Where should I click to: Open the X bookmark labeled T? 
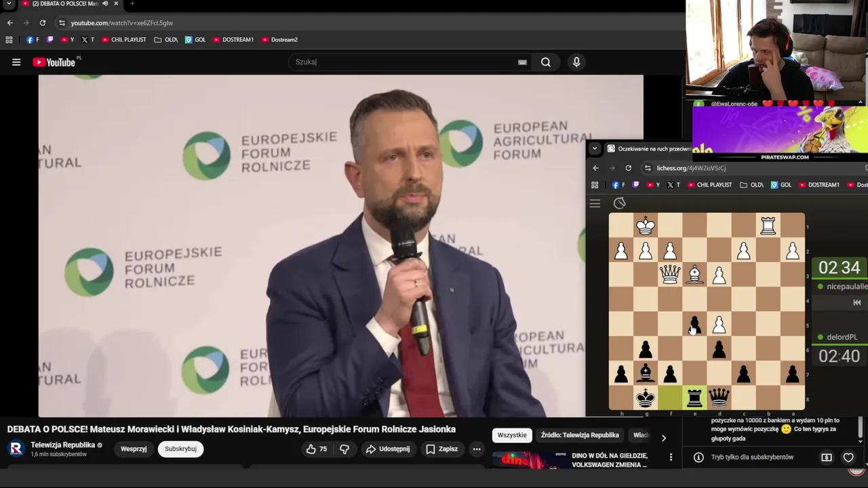[87, 40]
